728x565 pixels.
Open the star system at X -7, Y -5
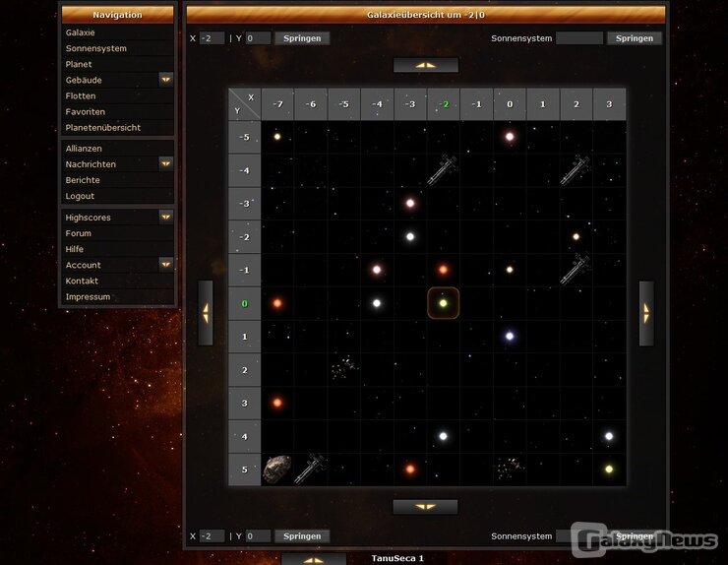[277, 137]
